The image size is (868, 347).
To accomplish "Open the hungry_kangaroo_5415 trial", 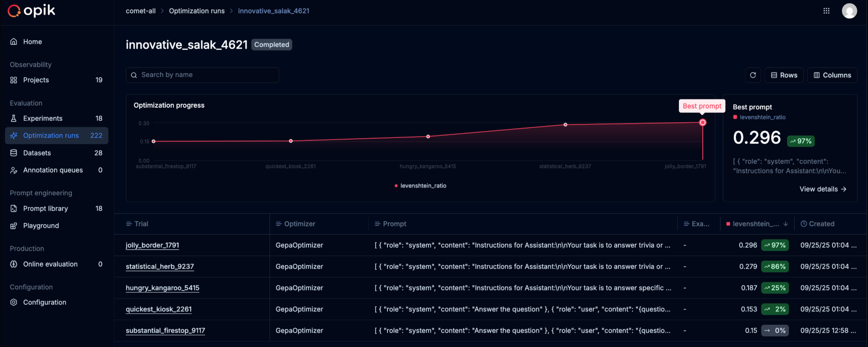I will coord(162,288).
